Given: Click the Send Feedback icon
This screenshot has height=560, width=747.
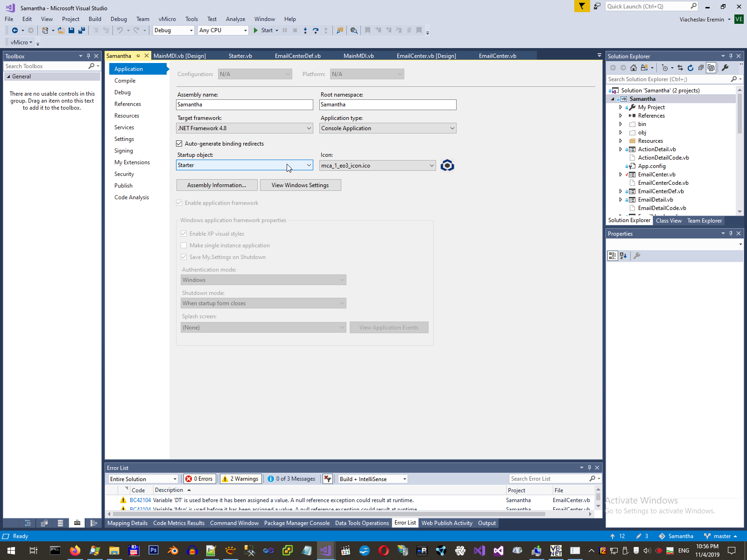Looking at the screenshot, I should tap(597, 6).
